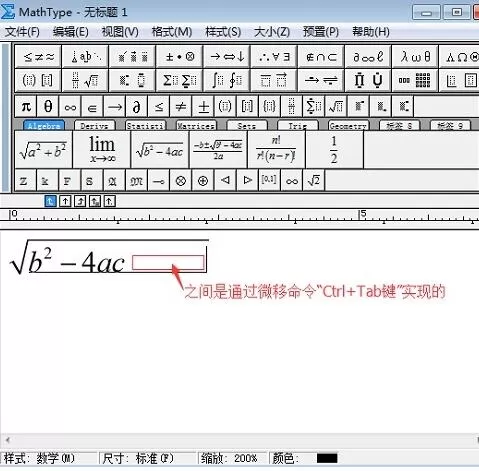
Task: Open the 文件(F) menu
Action: coord(22,32)
